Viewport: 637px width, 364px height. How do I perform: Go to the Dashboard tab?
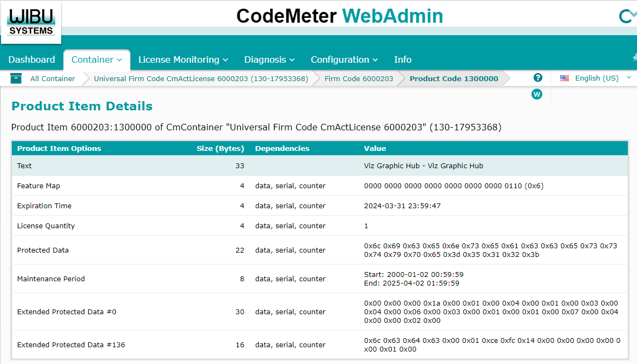point(31,59)
